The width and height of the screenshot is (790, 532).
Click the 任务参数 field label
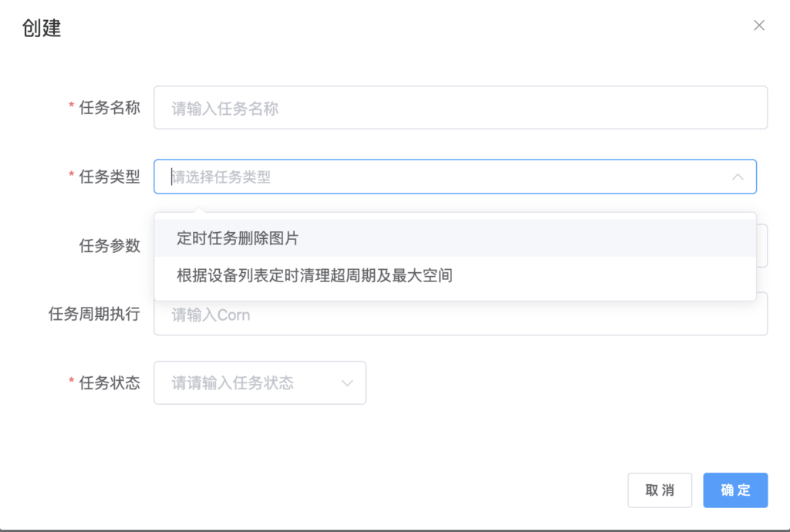110,246
